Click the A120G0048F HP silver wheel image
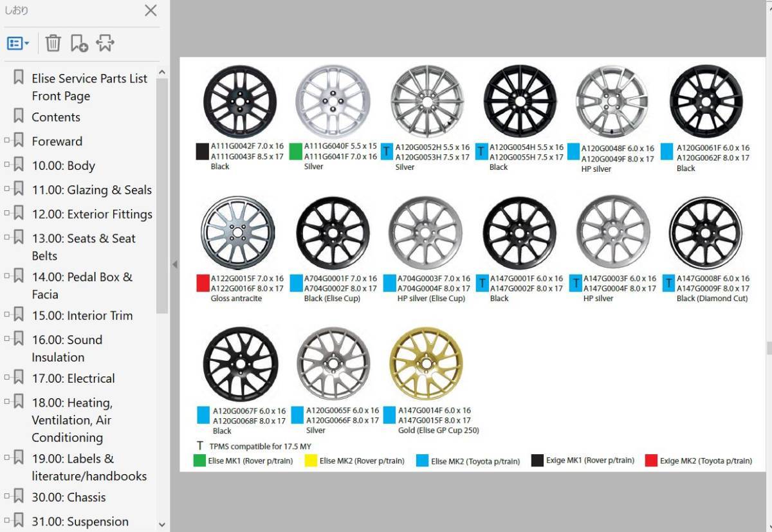 tap(612, 102)
